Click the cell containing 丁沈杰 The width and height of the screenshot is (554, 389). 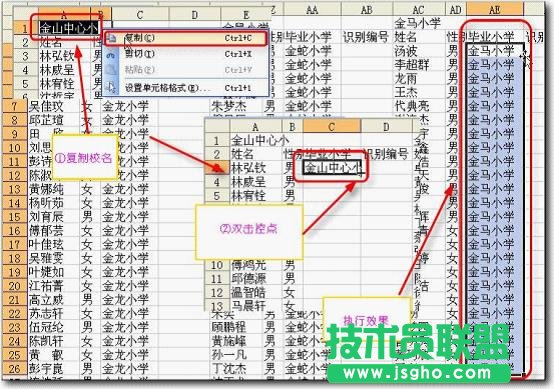click(x=237, y=369)
